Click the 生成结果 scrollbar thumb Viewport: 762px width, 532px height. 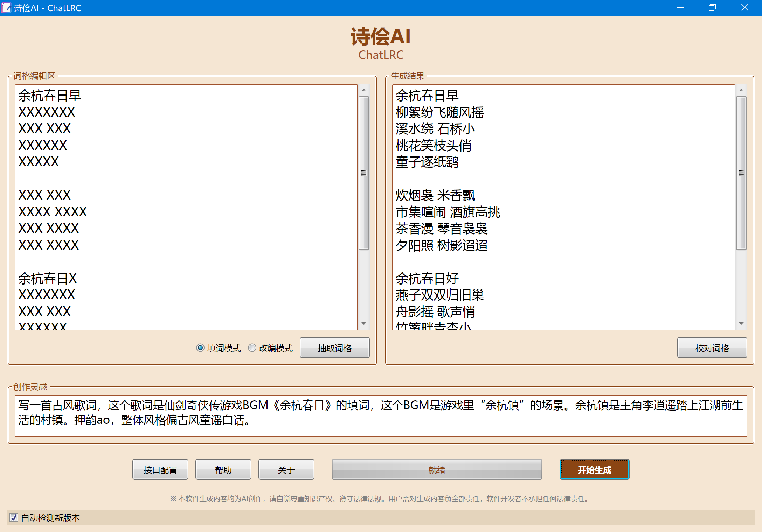click(741, 173)
